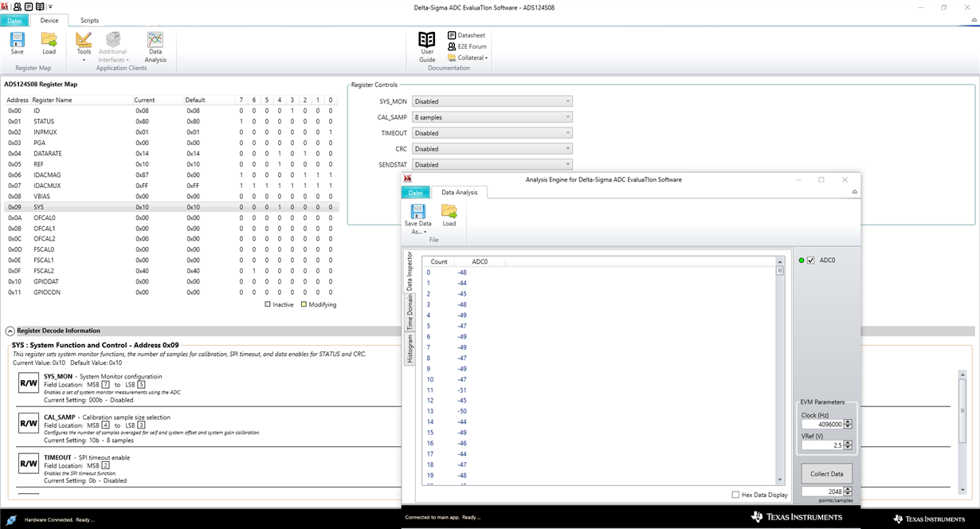The image size is (980, 529).
Task: Select the Time Domain vertical tab
Action: click(410, 312)
